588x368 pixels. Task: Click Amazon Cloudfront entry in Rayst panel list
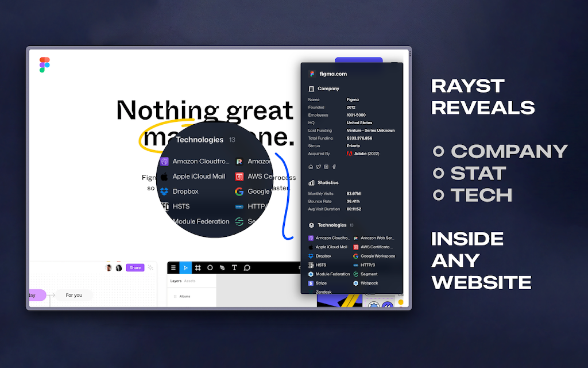pyautogui.click(x=329, y=238)
